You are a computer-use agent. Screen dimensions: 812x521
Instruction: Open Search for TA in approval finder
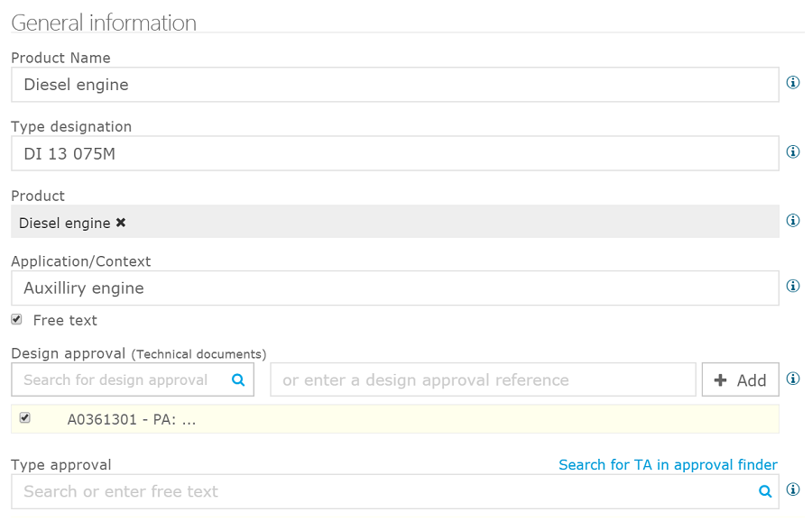pos(668,465)
